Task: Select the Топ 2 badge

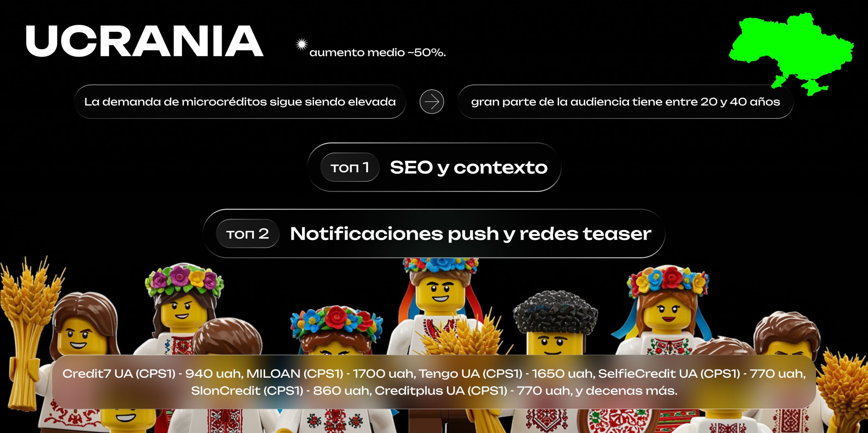Action: click(x=248, y=233)
